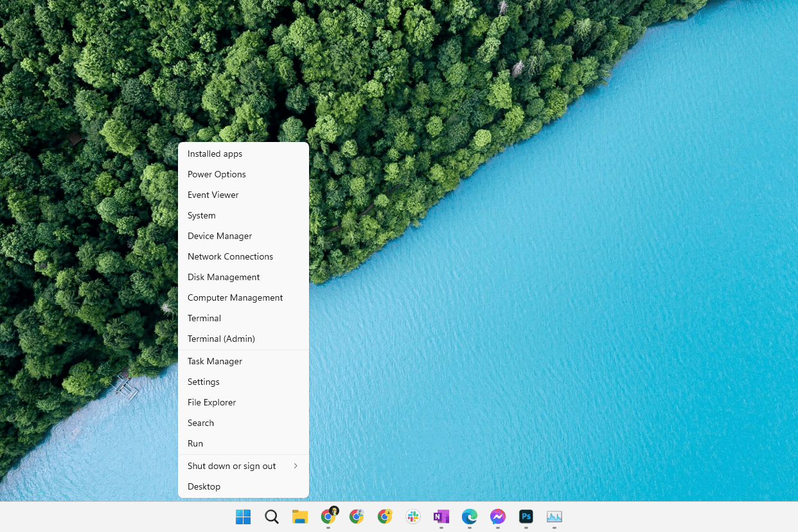Switch to OneNote in the taskbar
The width and height of the screenshot is (798, 532).
441,517
